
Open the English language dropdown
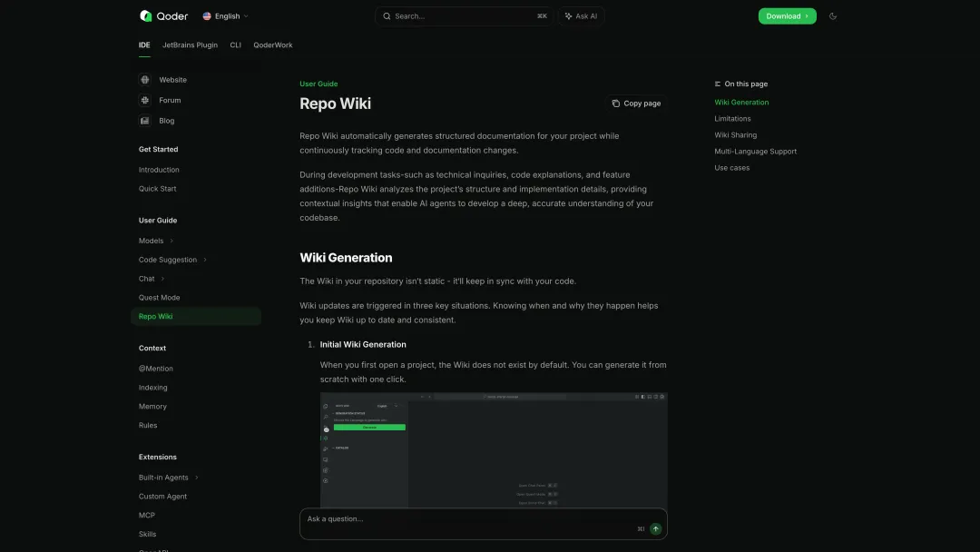(226, 16)
